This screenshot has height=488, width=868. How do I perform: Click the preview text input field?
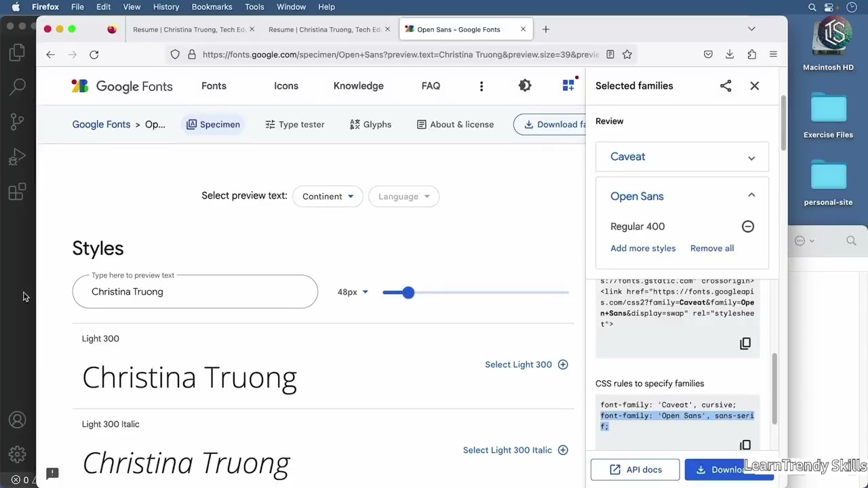click(195, 292)
